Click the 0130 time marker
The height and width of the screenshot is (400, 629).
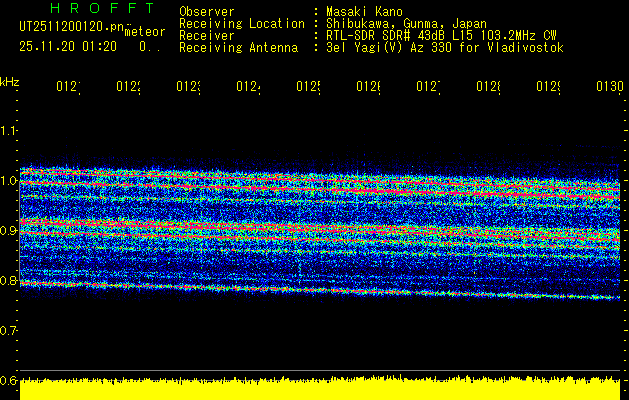pos(608,87)
